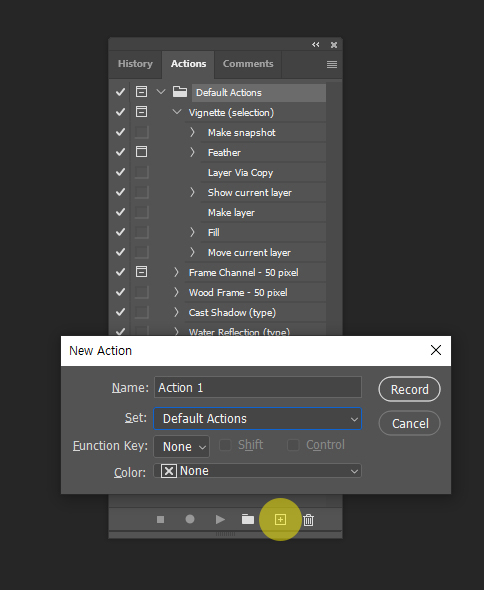Expand the Show current layer step
The height and width of the screenshot is (590, 484).
[192, 192]
